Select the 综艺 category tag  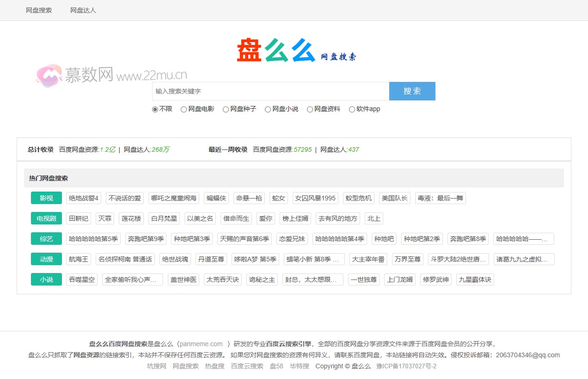click(x=46, y=238)
